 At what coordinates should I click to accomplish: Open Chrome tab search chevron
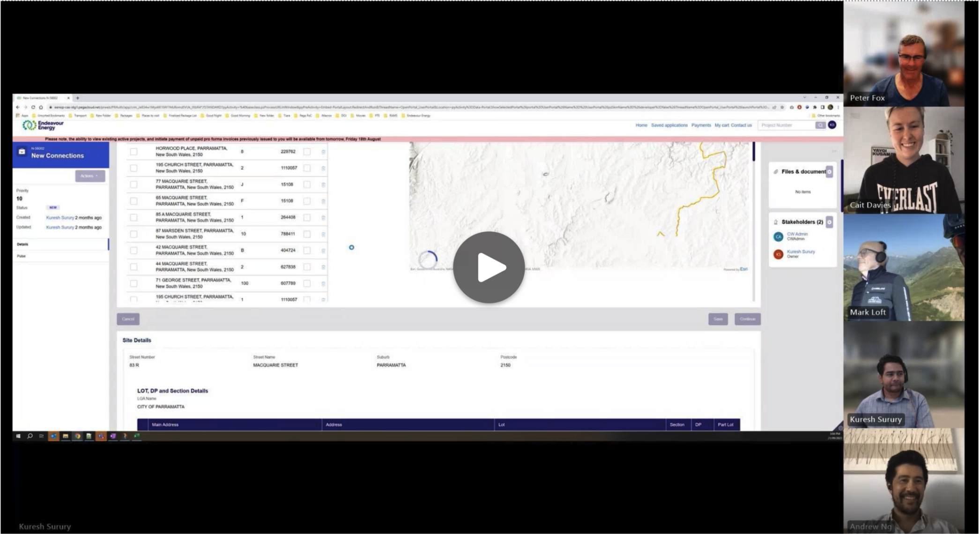[804, 98]
